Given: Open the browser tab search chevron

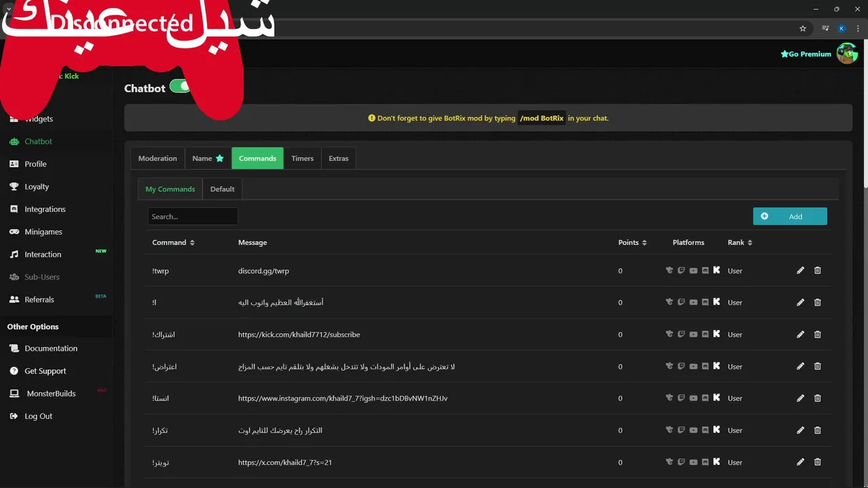Looking at the screenshot, I should tap(8, 9).
